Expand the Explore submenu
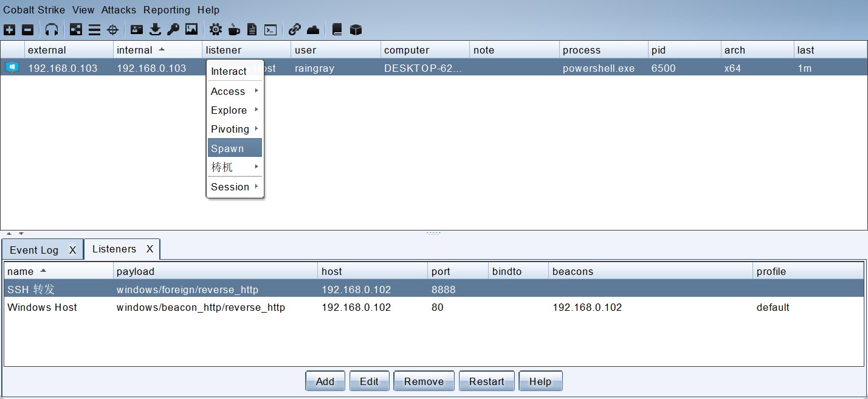Screen dimensions: 868x399 (x=235, y=110)
